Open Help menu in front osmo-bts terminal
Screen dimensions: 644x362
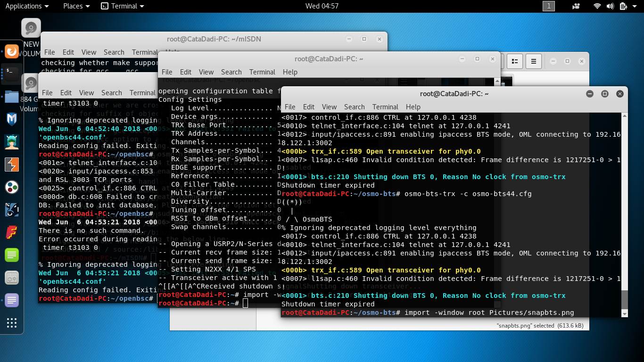[x=413, y=107]
